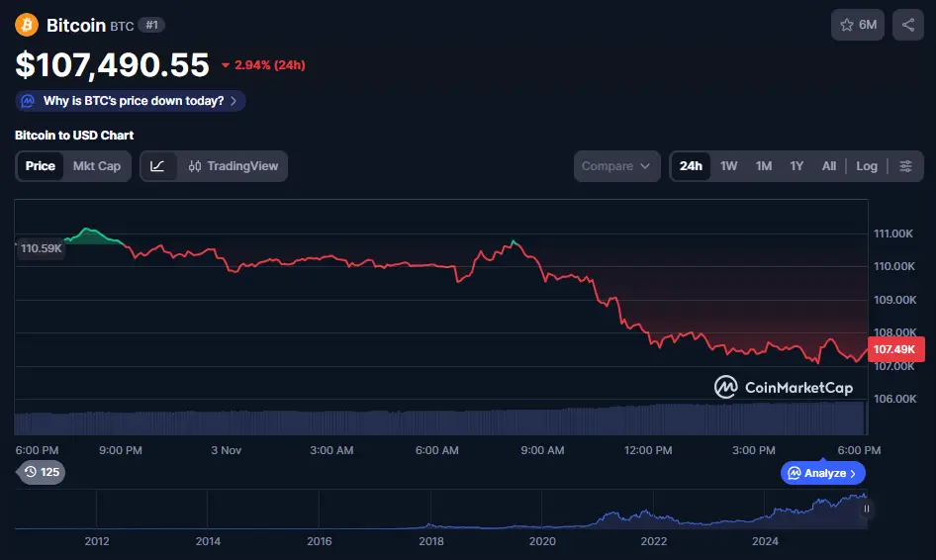Select the 24h time range
This screenshot has width=936, height=560.
691,166
